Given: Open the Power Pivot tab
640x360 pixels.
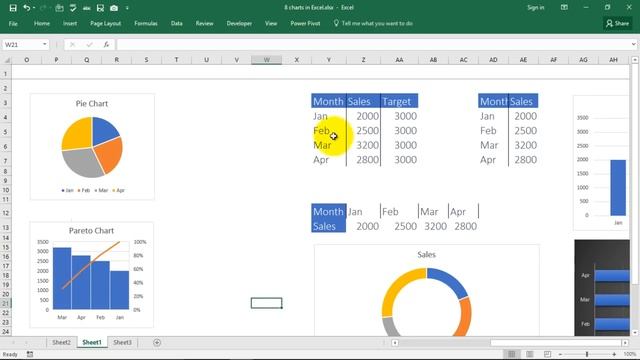Looking at the screenshot, I should point(305,24).
